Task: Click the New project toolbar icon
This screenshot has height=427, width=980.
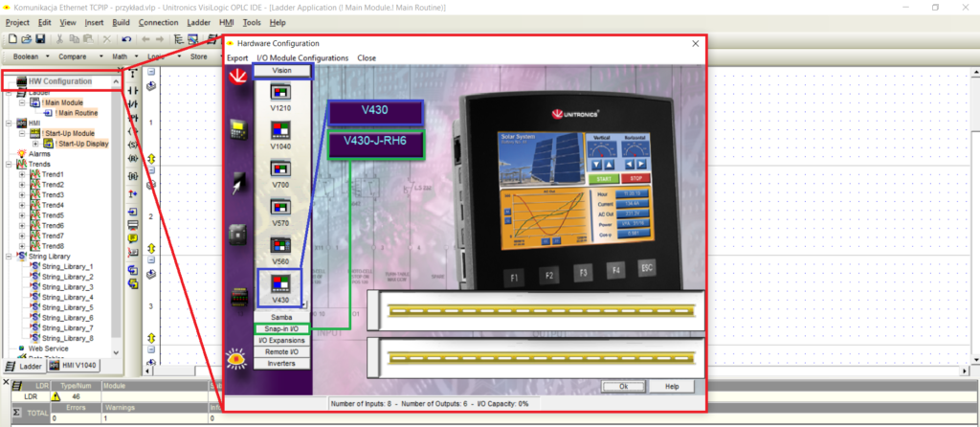Action: pyautogui.click(x=12, y=39)
